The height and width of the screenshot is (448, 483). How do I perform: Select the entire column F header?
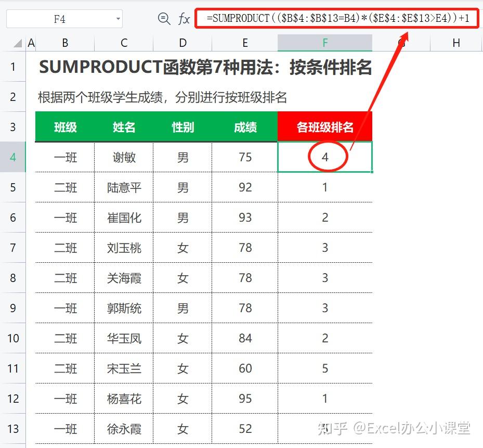click(x=324, y=43)
